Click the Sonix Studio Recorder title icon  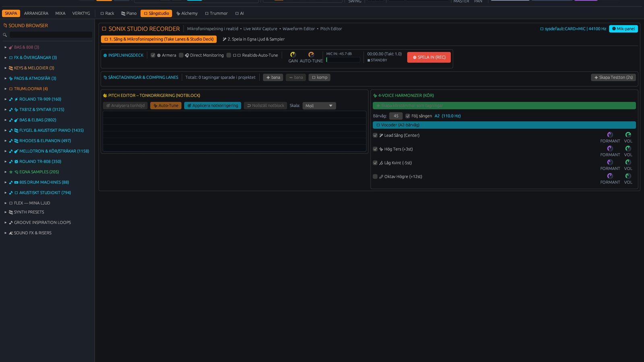point(104,29)
